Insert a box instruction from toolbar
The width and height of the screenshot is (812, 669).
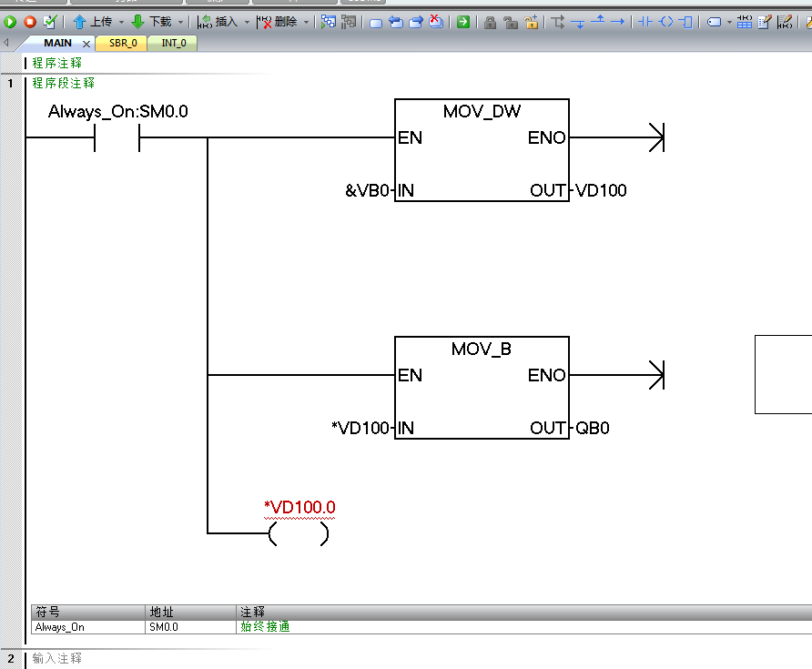pos(686,22)
